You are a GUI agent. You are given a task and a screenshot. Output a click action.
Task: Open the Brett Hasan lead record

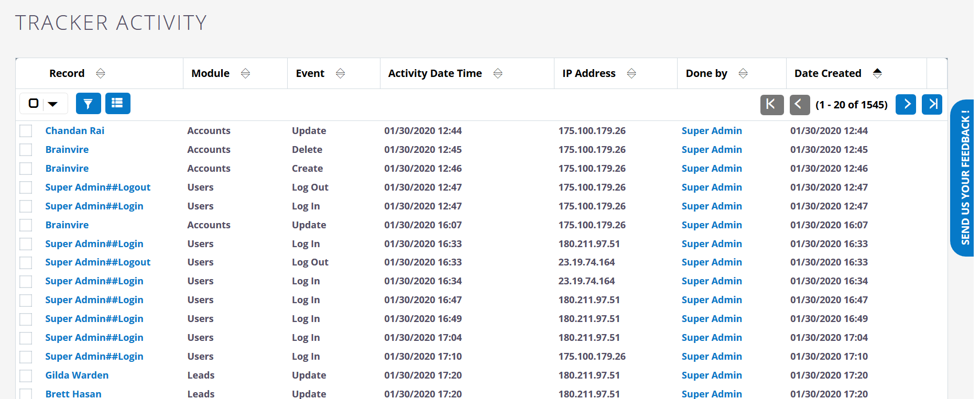pyautogui.click(x=73, y=394)
